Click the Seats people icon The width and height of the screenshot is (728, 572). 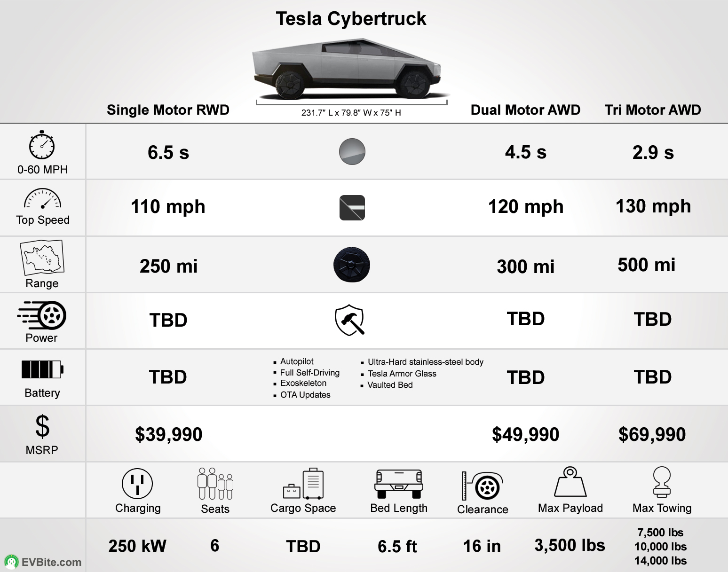[x=215, y=484]
